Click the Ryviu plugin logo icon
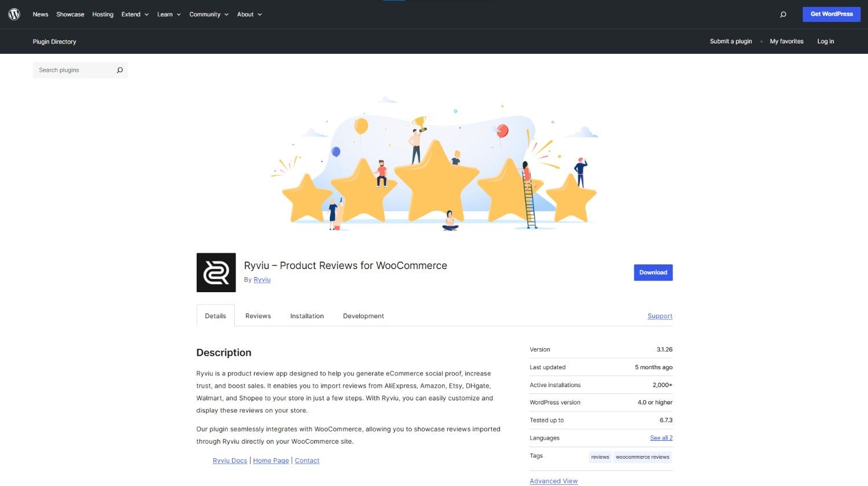This screenshot has height=486, width=868. pyautogui.click(x=216, y=273)
